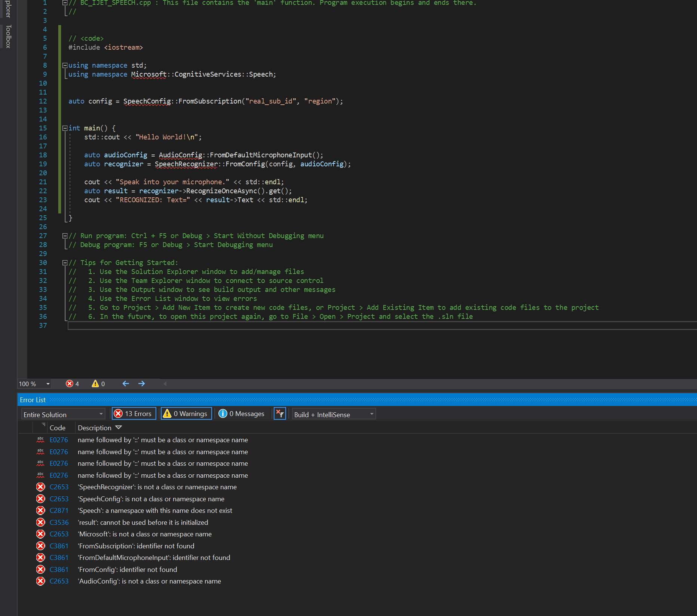Click the squiggled AudioConfig identifier on line 18
Viewport: 697px width, 616px height.
[181, 155]
